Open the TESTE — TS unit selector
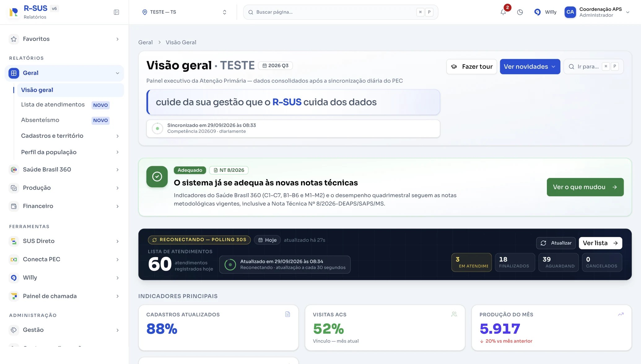Image resolution: width=641 pixels, height=364 pixels. click(x=185, y=12)
